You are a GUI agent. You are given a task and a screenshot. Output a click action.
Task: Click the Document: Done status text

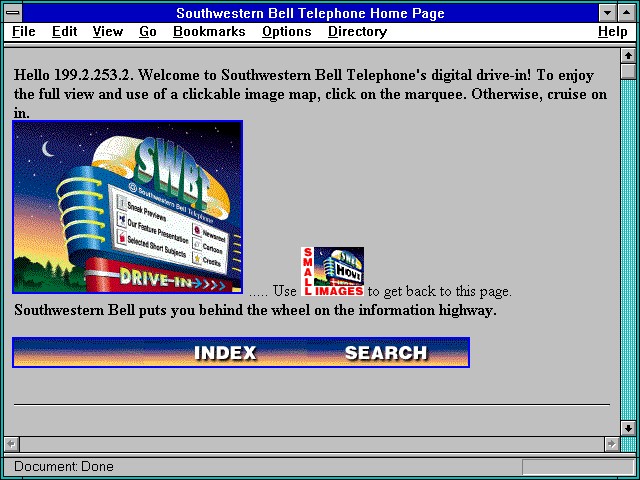tap(64, 467)
